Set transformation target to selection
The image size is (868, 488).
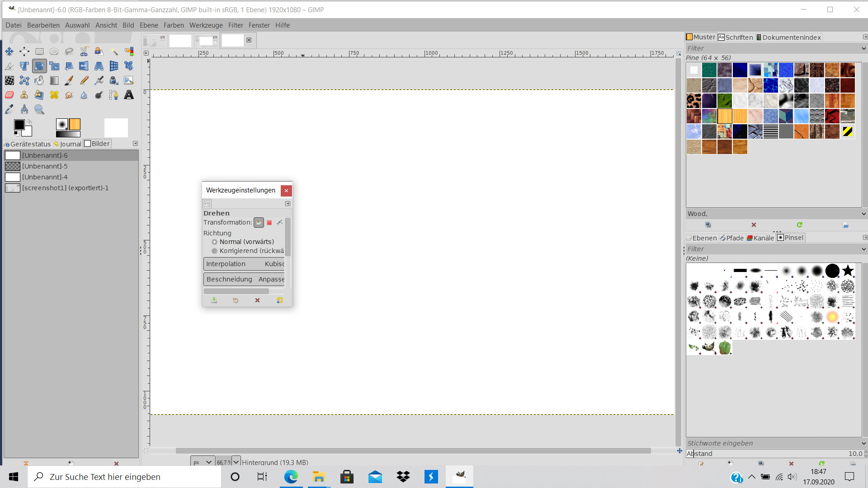(x=269, y=222)
